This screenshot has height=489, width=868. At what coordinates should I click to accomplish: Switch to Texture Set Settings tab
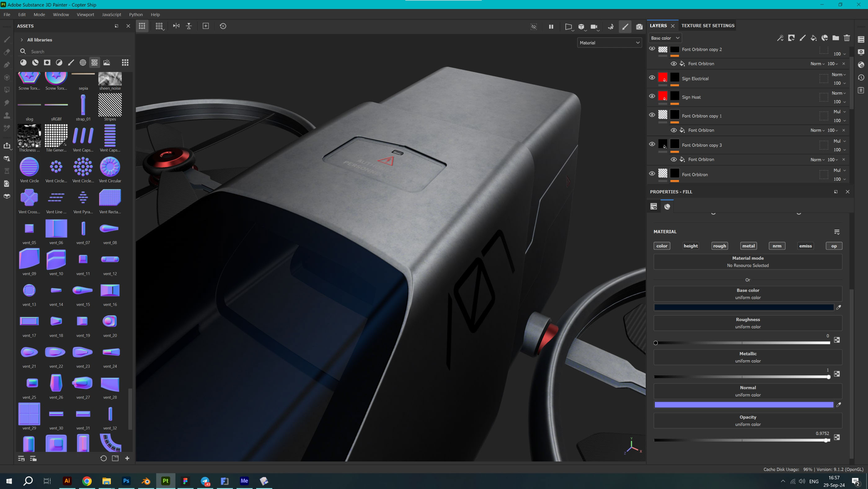coord(708,26)
